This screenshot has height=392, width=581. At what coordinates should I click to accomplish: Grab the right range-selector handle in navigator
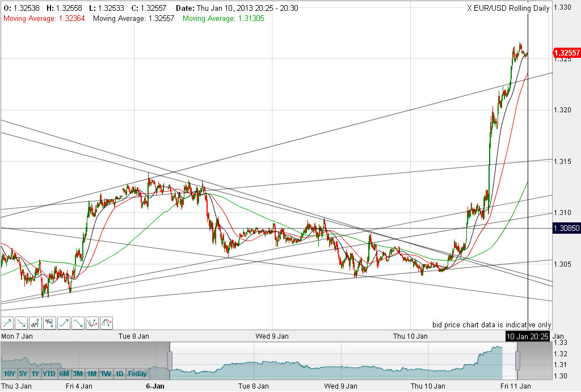[x=517, y=360]
